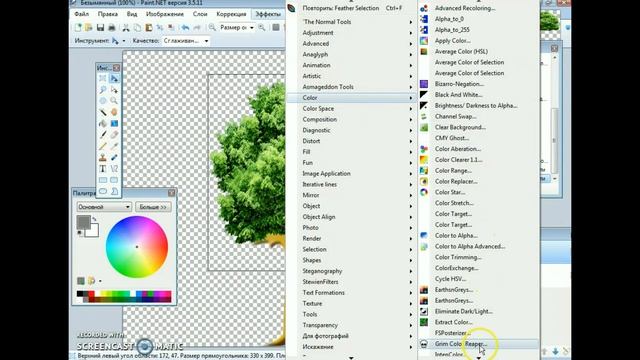Open the Файл menu
Viewport: 640px width, 360px height.
(82, 14)
